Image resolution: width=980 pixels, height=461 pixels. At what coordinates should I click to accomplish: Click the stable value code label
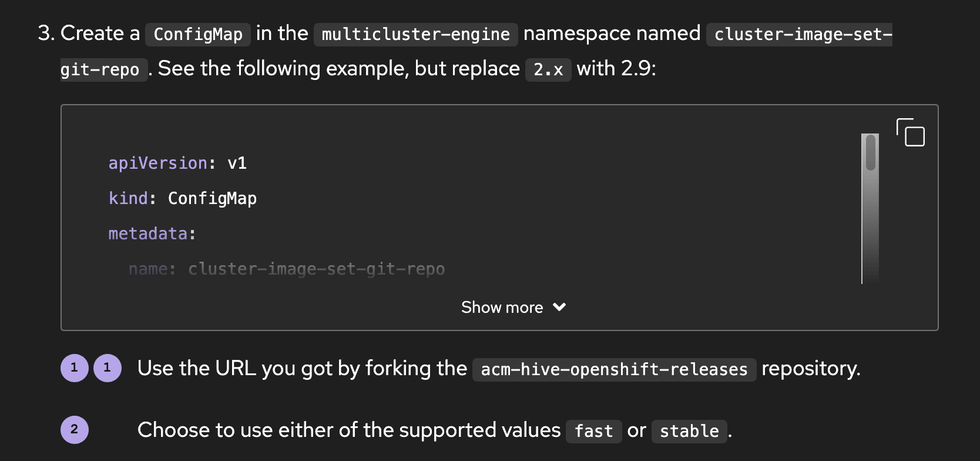(x=689, y=432)
